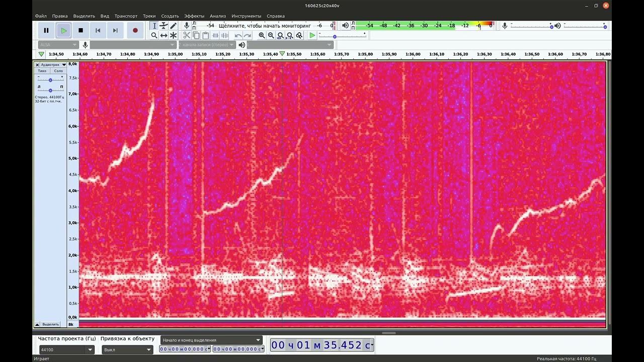The image size is (644, 362).
Task: Select the Time Shift tool
Action: coord(164,35)
